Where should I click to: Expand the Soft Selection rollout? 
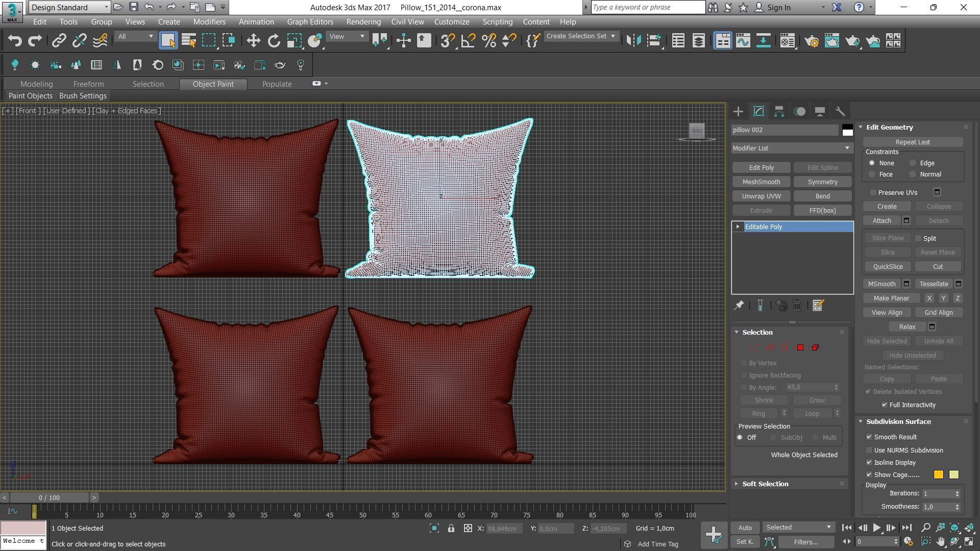tap(765, 484)
